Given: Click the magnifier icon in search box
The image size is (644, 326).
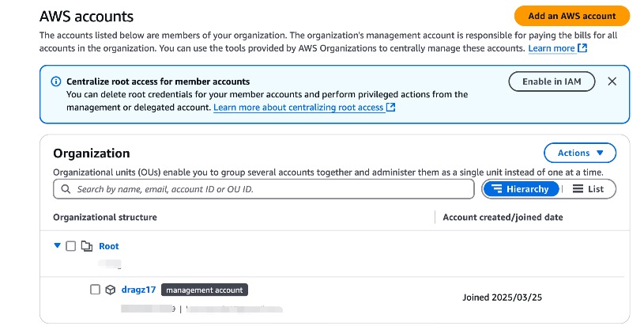Looking at the screenshot, I should click(x=66, y=189).
